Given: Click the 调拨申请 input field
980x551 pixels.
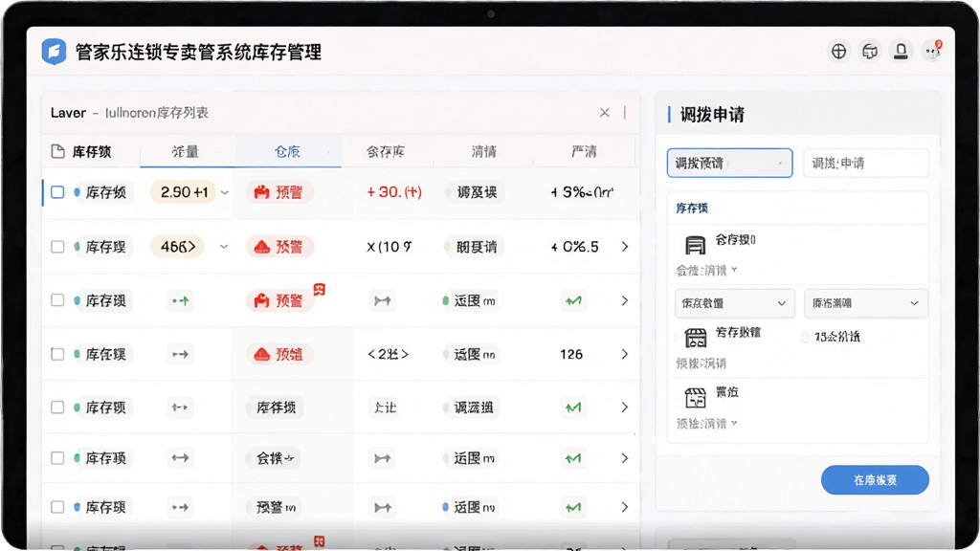Looking at the screenshot, I should (x=865, y=163).
